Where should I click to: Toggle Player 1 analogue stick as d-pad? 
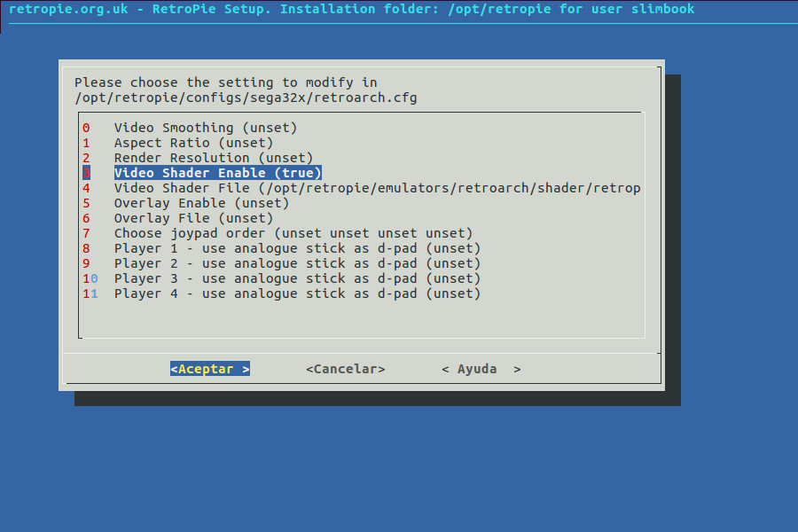[297, 248]
